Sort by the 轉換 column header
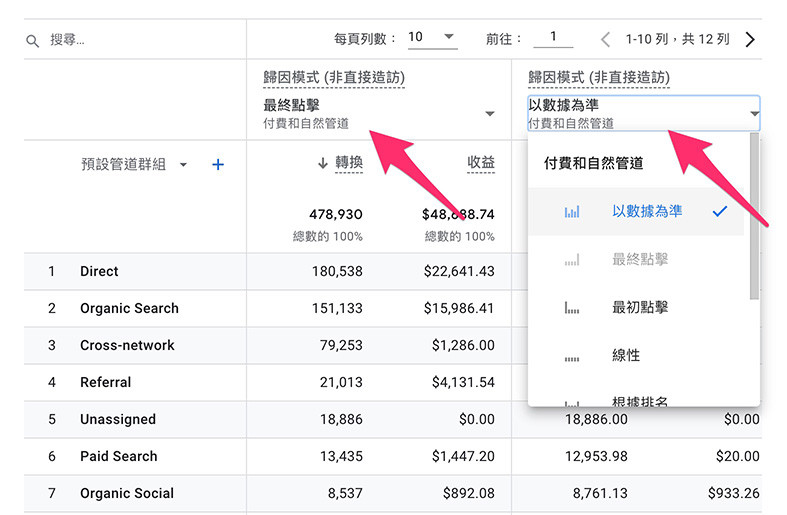Screen dimensions: 787x515 click(349, 163)
